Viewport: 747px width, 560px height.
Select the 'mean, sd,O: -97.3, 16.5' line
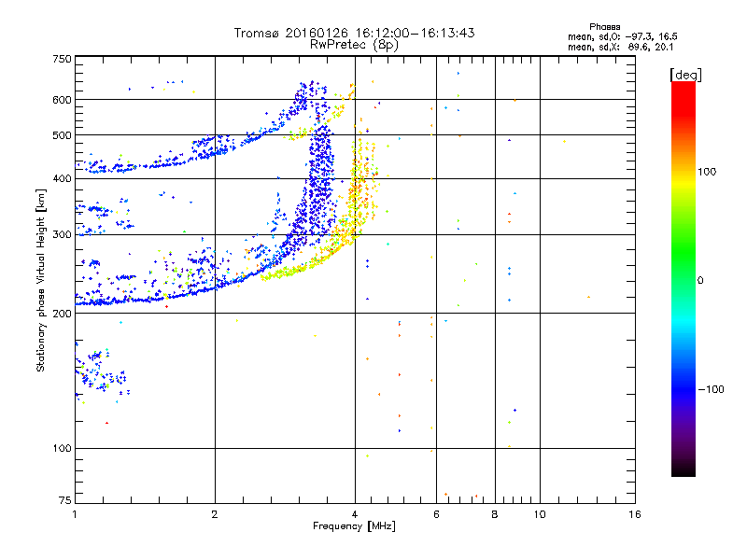pyautogui.click(x=622, y=36)
